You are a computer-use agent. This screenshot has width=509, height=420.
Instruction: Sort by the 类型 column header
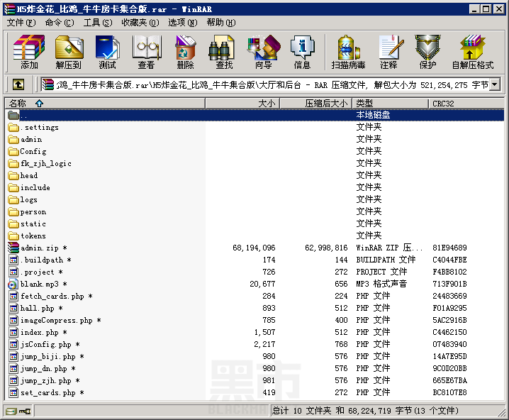tap(390, 104)
